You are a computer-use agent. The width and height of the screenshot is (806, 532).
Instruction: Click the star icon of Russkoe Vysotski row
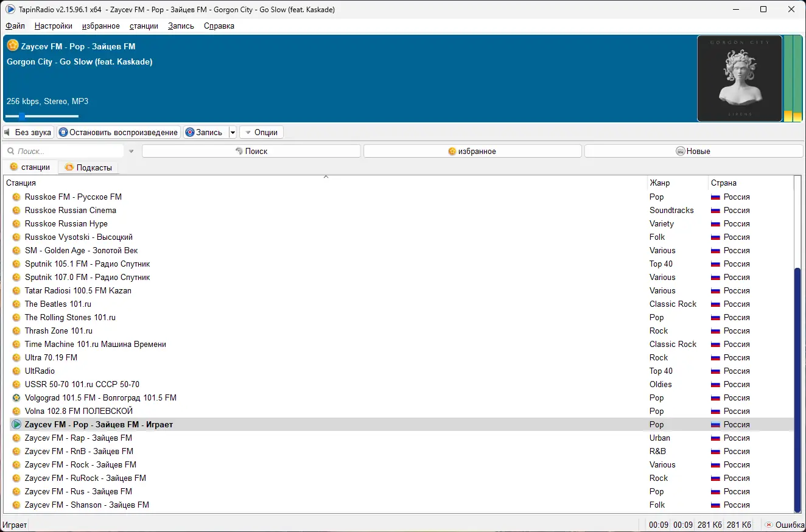(16, 237)
